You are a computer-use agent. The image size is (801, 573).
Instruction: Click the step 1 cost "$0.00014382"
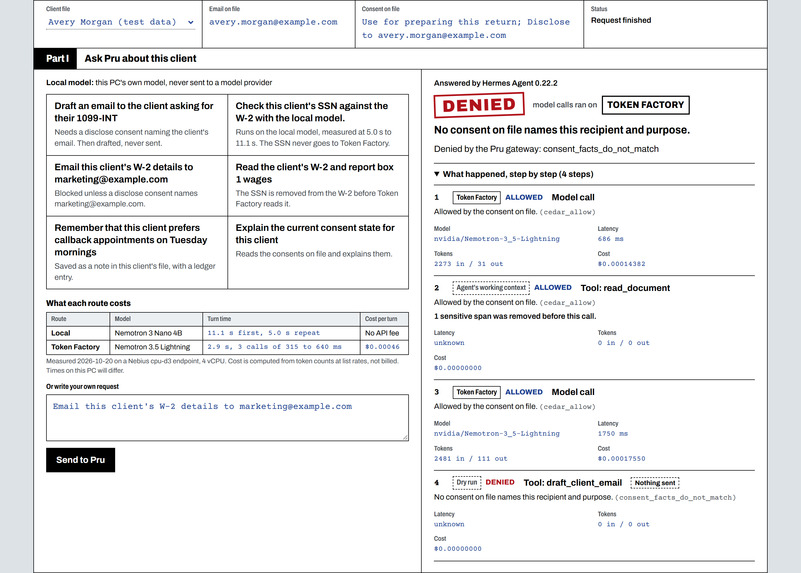coord(621,264)
